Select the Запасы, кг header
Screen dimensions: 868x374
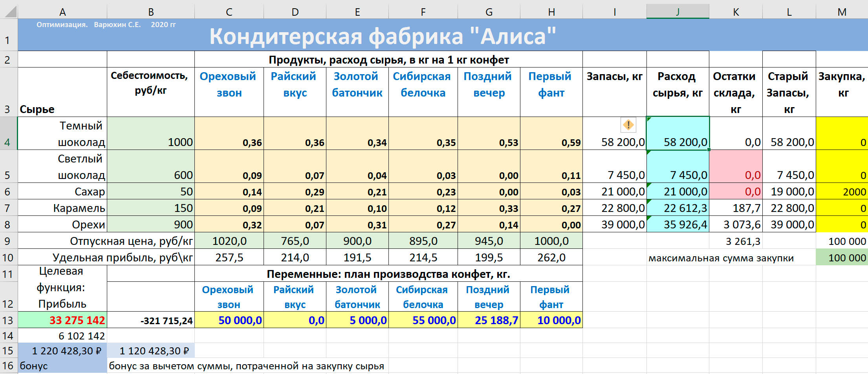tap(615, 92)
